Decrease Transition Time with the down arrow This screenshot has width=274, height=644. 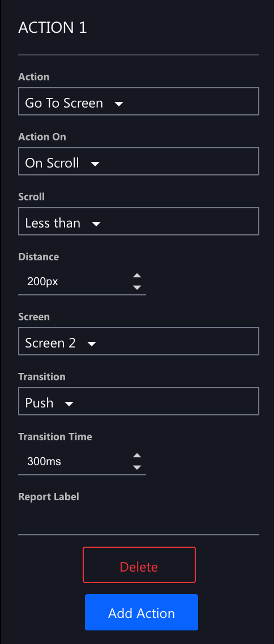(137, 467)
